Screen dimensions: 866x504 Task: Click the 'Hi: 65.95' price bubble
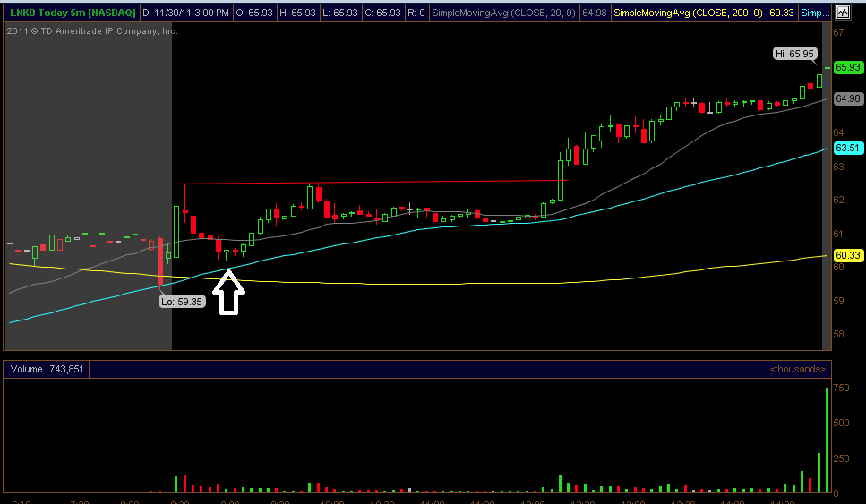(795, 54)
